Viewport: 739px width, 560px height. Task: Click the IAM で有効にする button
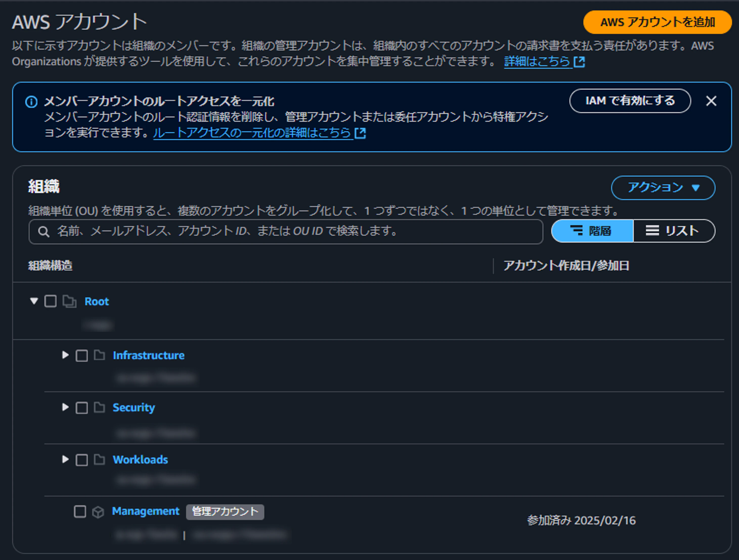pos(630,101)
